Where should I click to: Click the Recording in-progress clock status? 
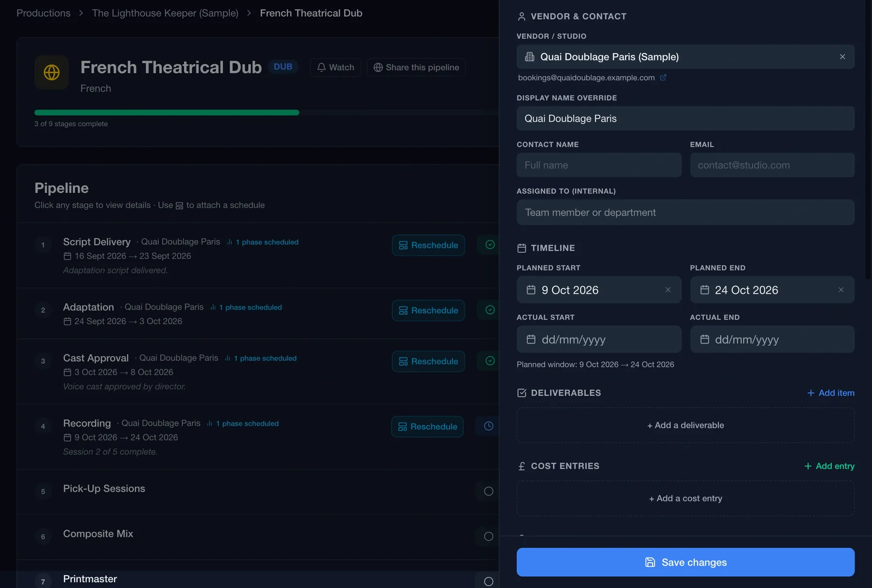489,426
